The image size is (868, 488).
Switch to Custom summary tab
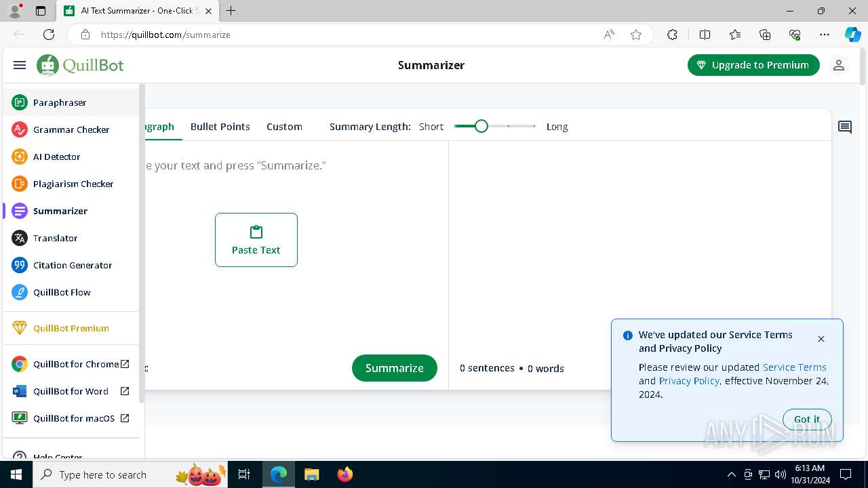[x=284, y=127]
